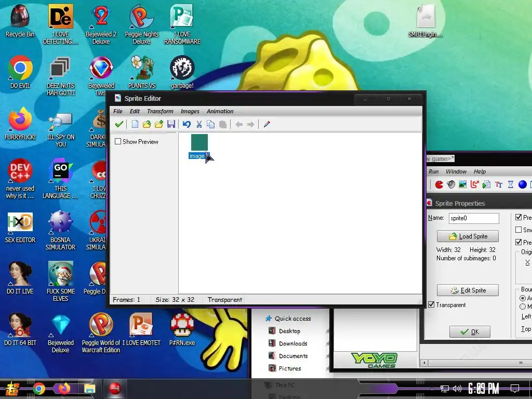Viewport: 532px width, 399px height.
Task: Create a sound with the speaker icon
Action: click(451, 184)
